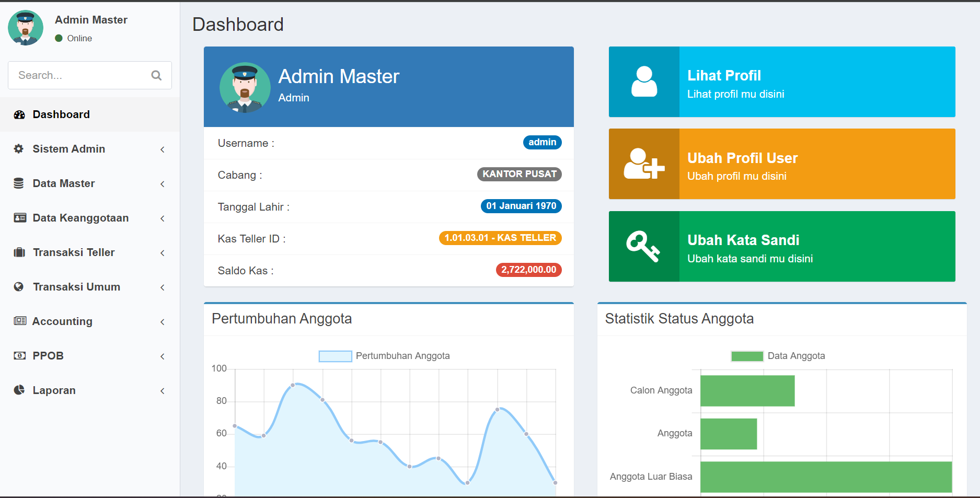980x498 pixels.
Task: Click the 'Statistik Status Anggota' panel title
Action: tap(679, 319)
